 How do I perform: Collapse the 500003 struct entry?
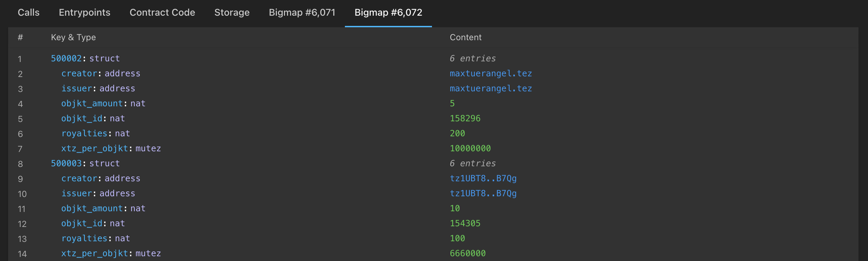[66, 164]
